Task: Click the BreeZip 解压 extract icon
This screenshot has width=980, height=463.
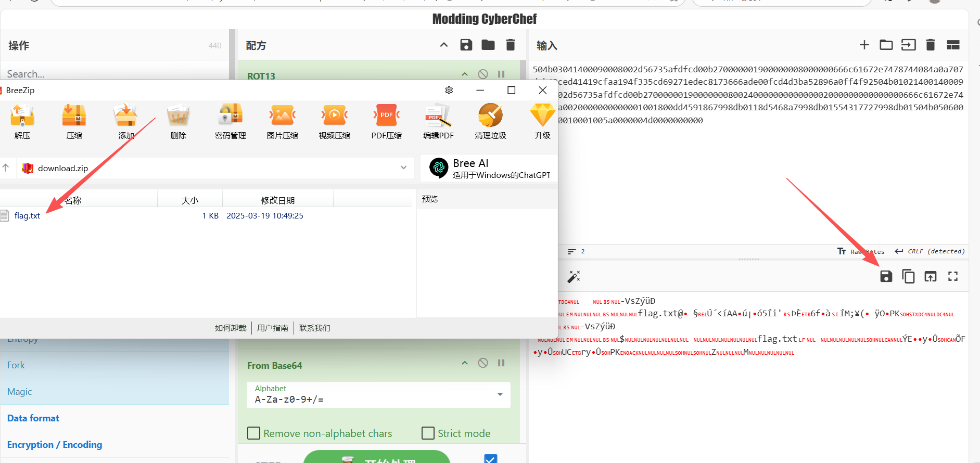Action: pyautogui.click(x=22, y=115)
